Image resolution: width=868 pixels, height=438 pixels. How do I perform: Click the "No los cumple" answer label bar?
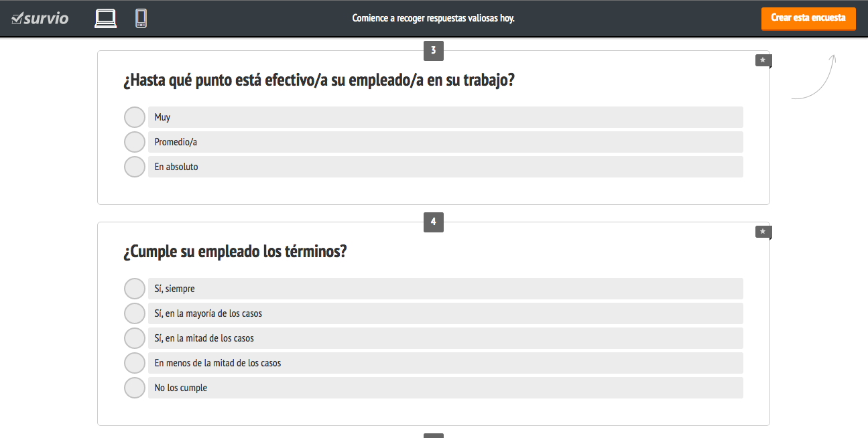[445, 388]
